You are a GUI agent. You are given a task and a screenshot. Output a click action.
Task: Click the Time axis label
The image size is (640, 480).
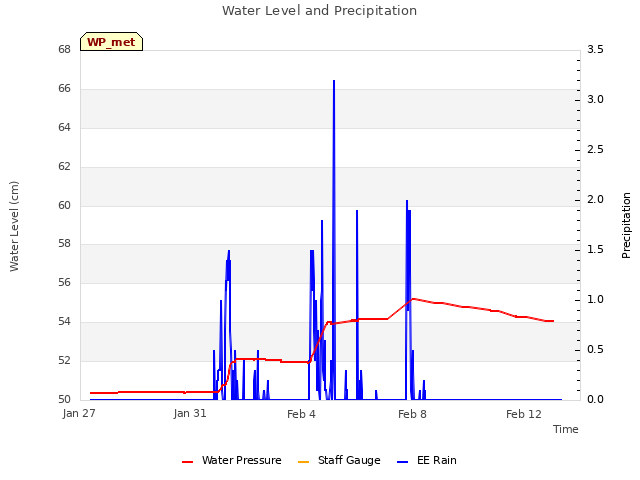[x=566, y=429]
